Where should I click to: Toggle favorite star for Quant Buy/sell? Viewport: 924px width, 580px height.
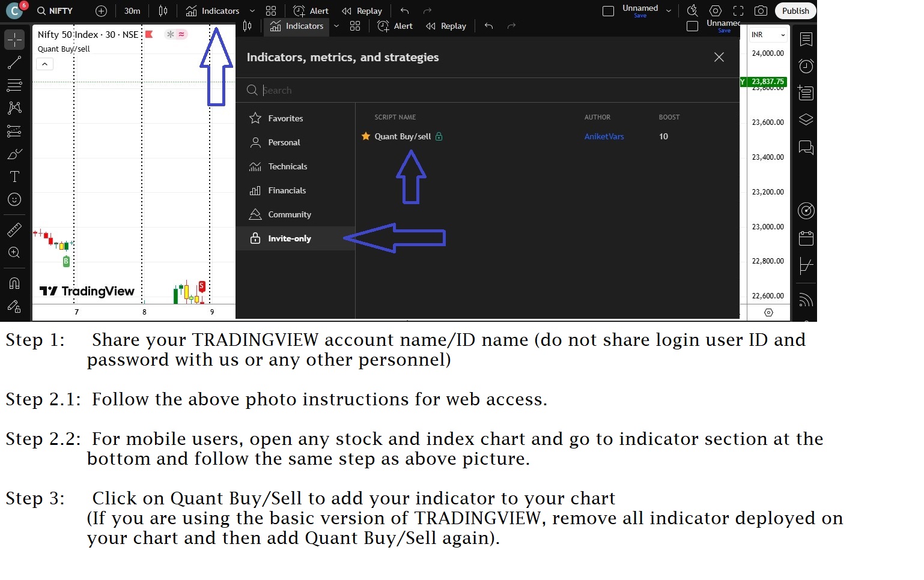pos(365,136)
